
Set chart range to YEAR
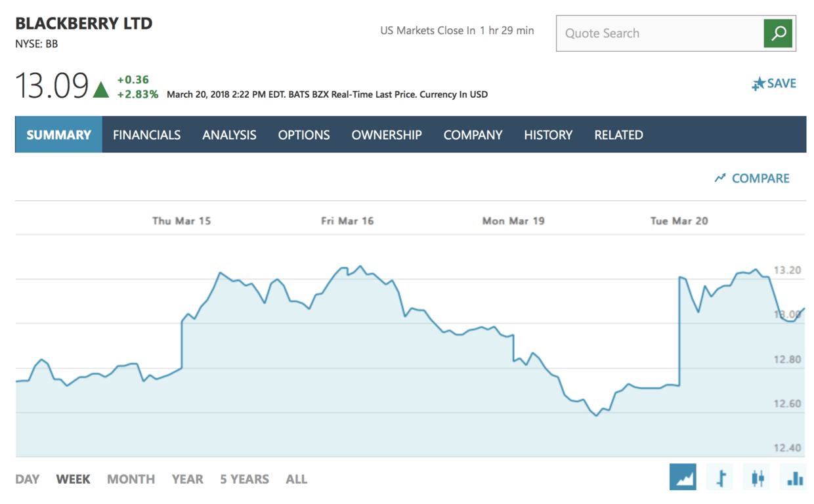[x=187, y=479]
